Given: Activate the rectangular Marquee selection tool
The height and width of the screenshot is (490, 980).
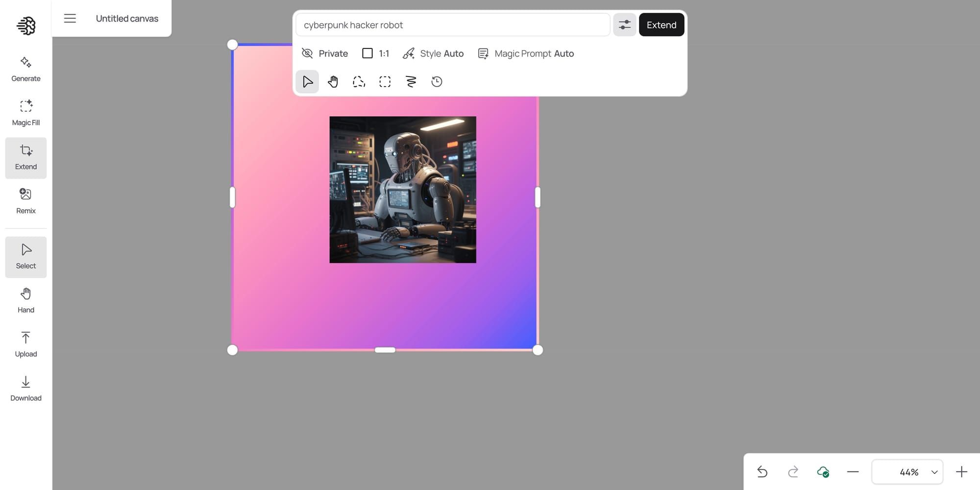Looking at the screenshot, I should pyautogui.click(x=385, y=81).
